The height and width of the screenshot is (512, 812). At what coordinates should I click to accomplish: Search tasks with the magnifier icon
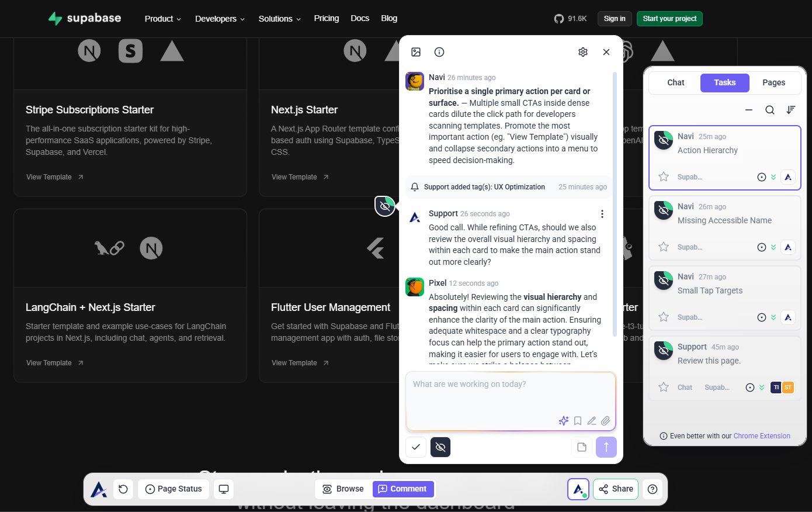click(x=770, y=110)
